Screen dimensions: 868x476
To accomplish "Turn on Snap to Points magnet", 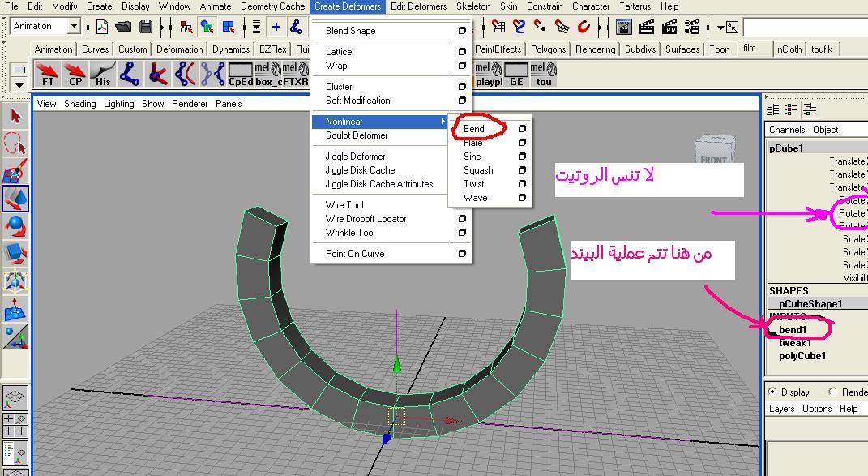I will click(541, 27).
